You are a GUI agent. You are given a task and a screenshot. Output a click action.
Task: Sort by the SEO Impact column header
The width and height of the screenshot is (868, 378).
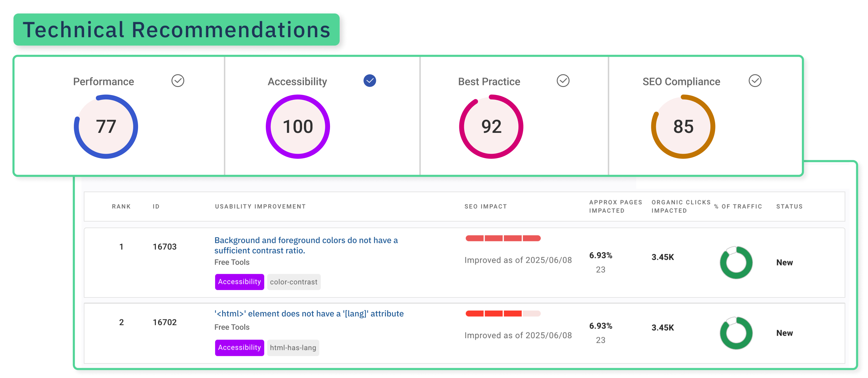(x=485, y=207)
